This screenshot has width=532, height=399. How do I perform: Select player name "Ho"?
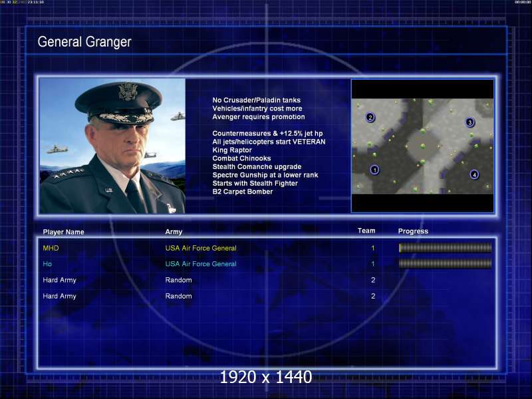[47, 264]
